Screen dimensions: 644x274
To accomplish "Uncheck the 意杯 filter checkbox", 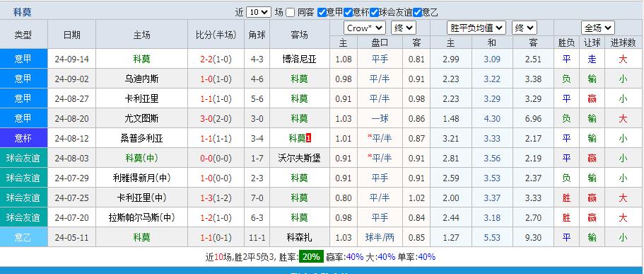I will 349,12.
